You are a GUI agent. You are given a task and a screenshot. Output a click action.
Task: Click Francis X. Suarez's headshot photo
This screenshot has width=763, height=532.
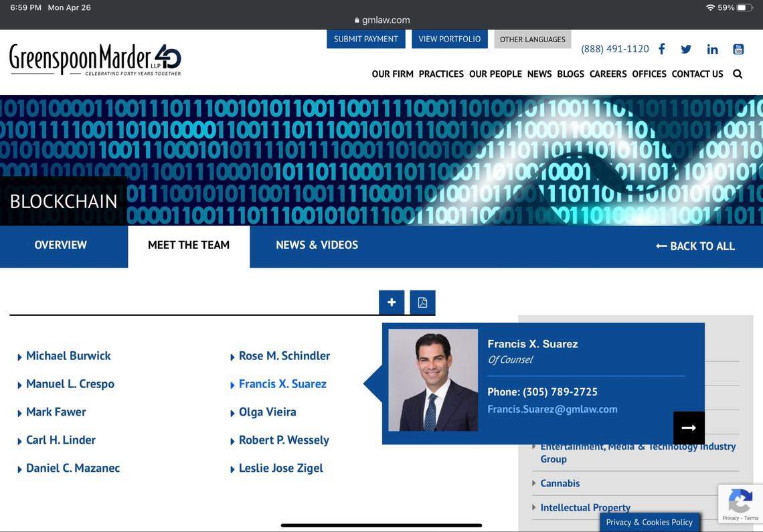(x=433, y=380)
